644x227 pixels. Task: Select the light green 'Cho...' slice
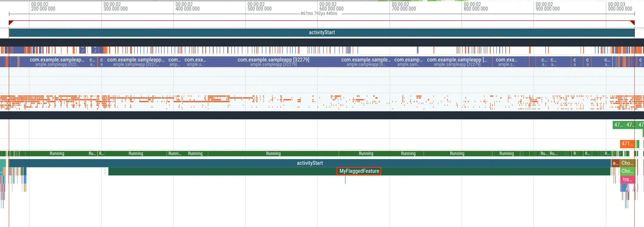[627, 171]
